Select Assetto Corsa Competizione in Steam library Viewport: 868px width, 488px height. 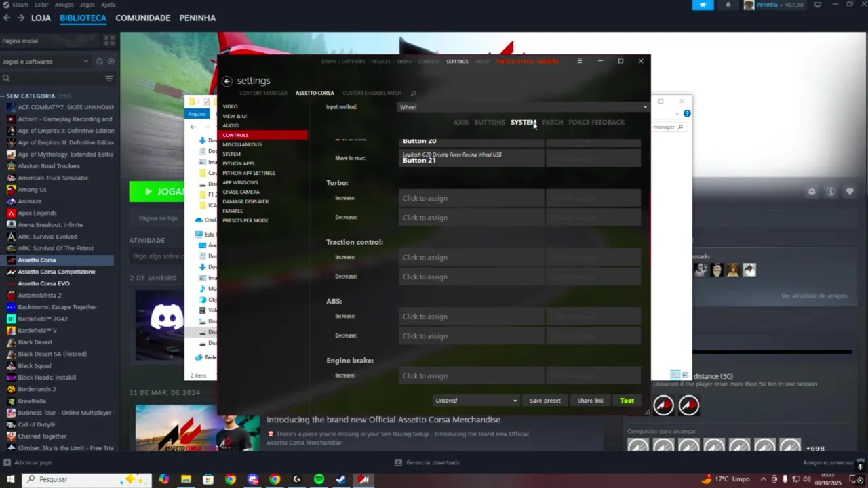pyautogui.click(x=56, y=272)
